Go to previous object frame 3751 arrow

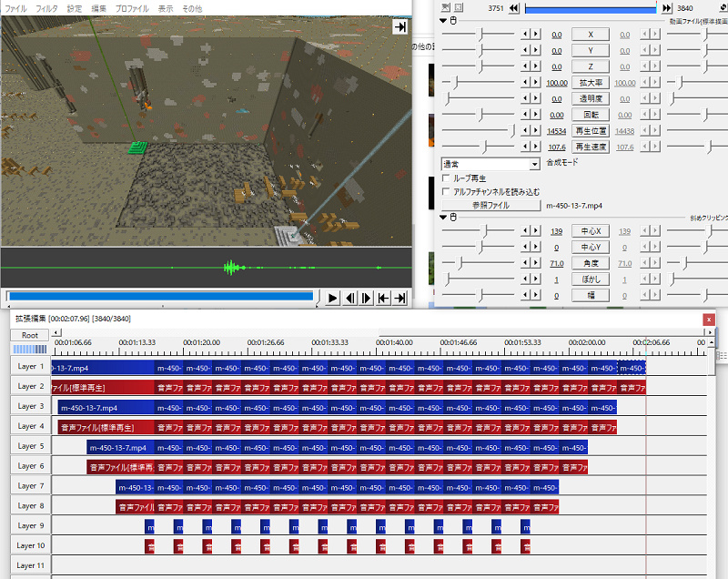(x=513, y=8)
